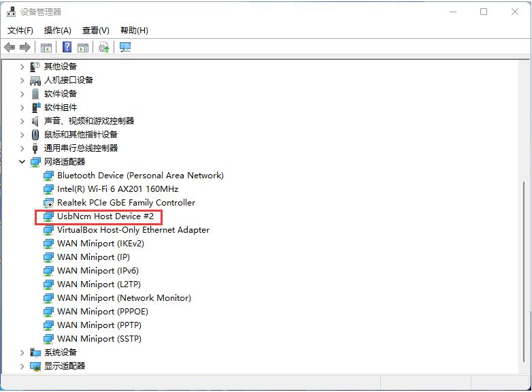Click the mouse devices category icon
Viewport: 532px width, 392px height.
click(35, 135)
